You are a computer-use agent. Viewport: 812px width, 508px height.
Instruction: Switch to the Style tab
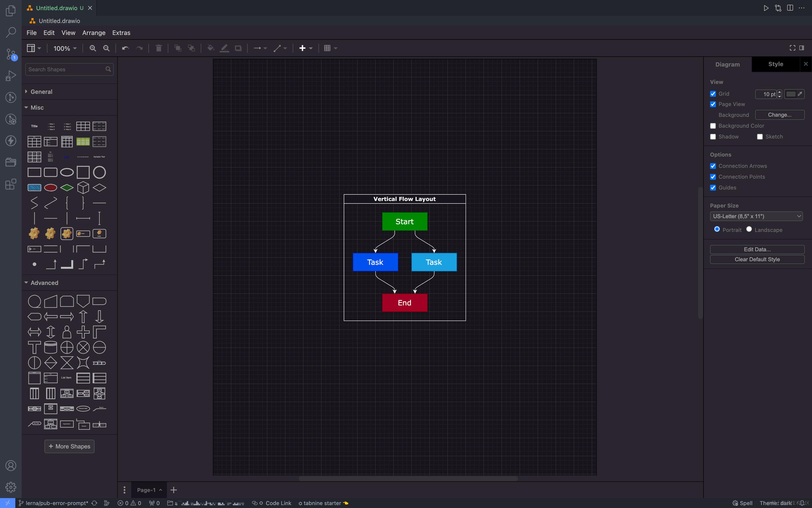coord(775,64)
